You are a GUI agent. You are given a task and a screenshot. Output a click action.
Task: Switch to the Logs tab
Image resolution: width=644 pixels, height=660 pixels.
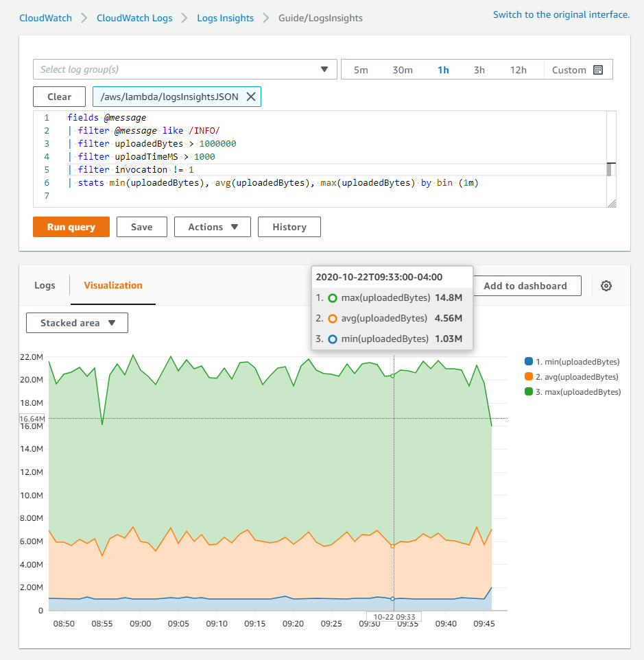(45, 286)
